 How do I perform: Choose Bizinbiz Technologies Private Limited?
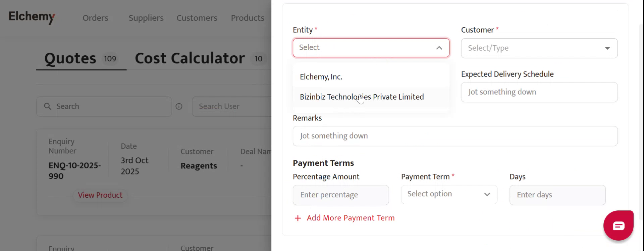point(362,97)
